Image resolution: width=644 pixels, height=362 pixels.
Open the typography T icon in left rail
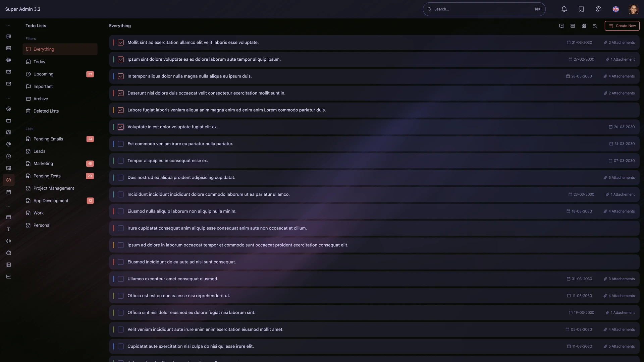(x=9, y=229)
